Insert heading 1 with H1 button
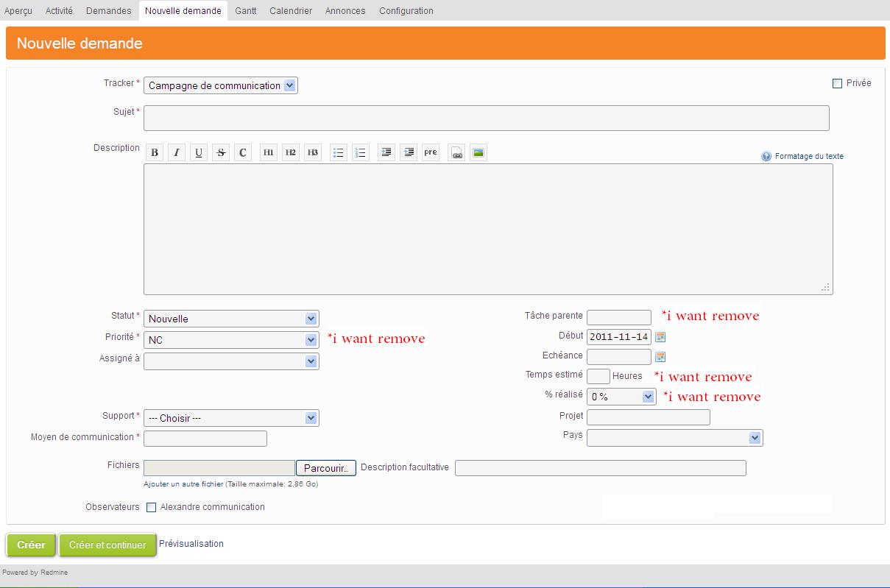Screen dimensions: 890x588 (x=269, y=153)
